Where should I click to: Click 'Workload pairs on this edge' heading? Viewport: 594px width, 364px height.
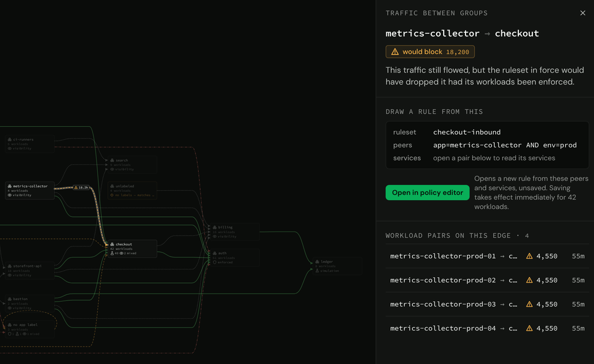tap(457, 235)
